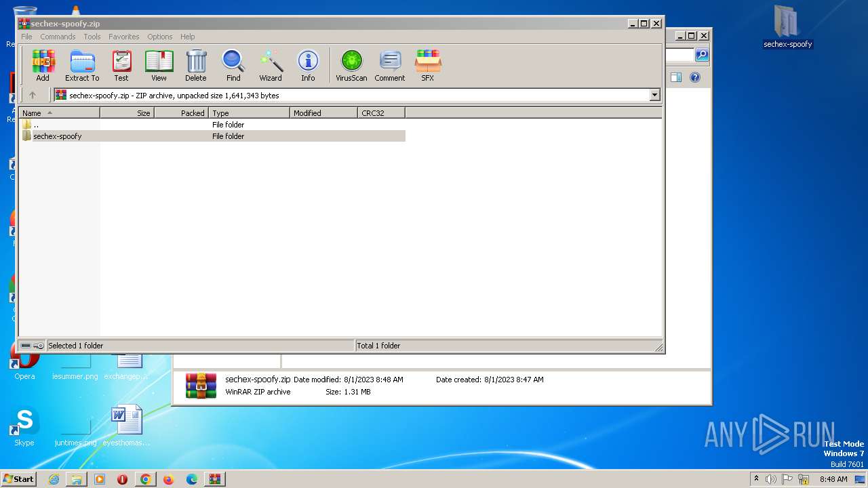
Task: Open Microsoft Edge from taskbar
Action: (x=192, y=479)
